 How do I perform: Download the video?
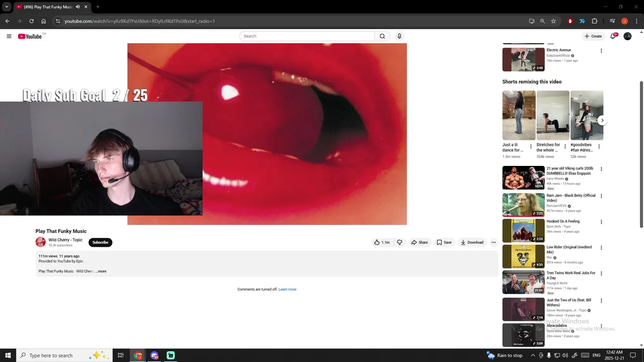coord(472,242)
